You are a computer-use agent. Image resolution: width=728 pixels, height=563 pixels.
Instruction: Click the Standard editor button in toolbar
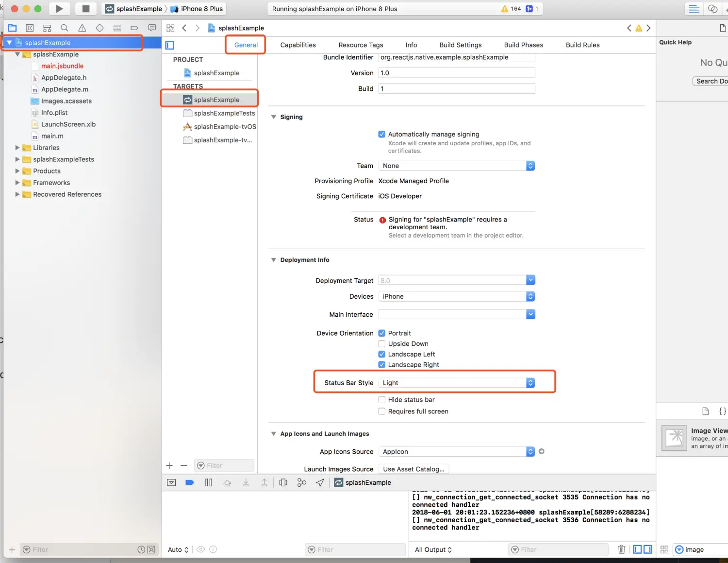point(694,9)
